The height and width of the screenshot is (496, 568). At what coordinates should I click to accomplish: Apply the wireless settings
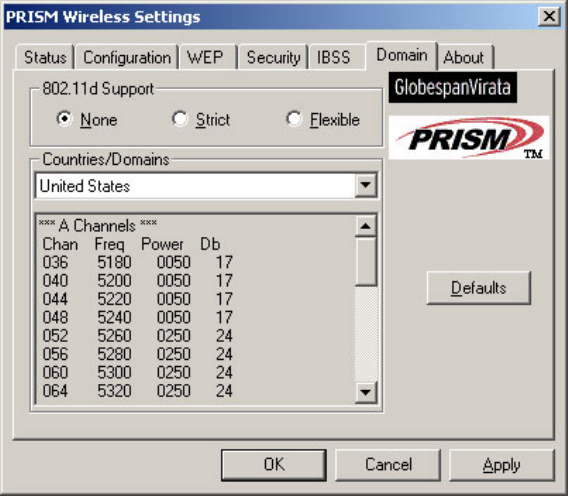pos(502,465)
